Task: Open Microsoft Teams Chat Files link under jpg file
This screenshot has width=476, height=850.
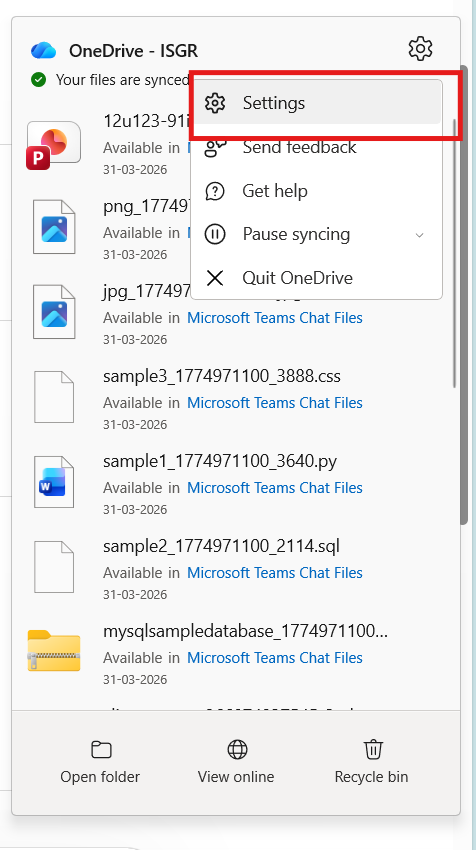Action: 275,318
